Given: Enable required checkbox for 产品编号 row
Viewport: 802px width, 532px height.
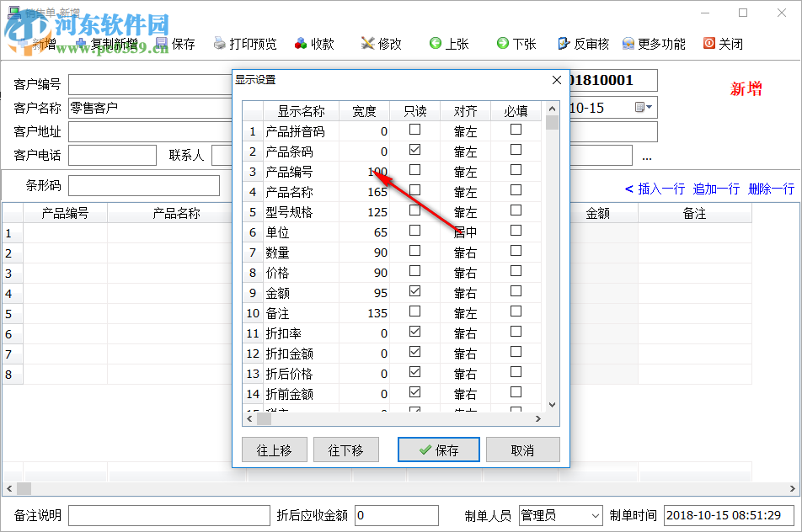Looking at the screenshot, I should pos(516,169).
